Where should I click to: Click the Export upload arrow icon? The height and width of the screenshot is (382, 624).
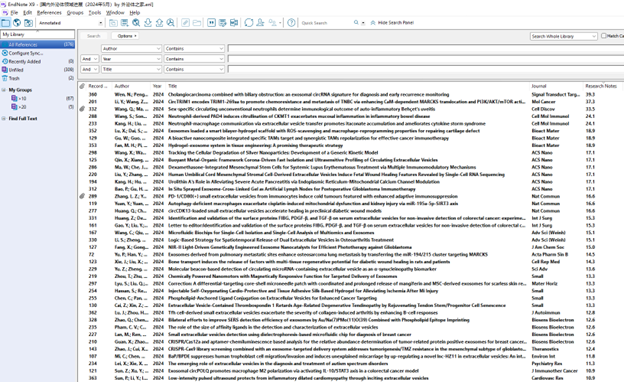point(159,23)
